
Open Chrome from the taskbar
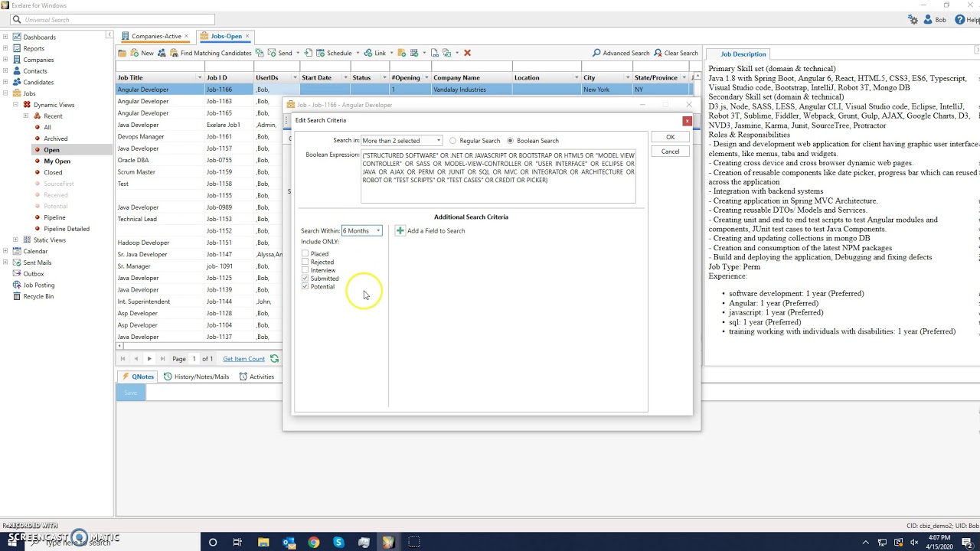point(313,543)
